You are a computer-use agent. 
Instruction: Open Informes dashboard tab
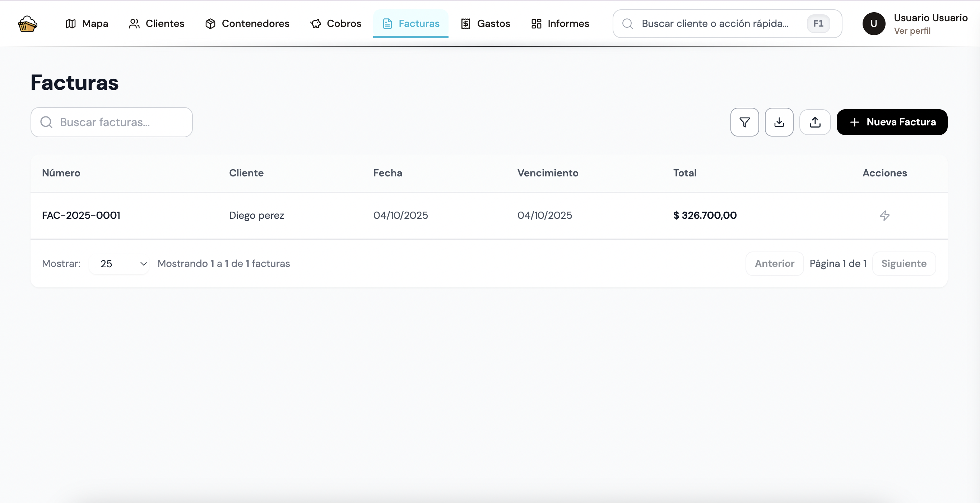pos(560,24)
